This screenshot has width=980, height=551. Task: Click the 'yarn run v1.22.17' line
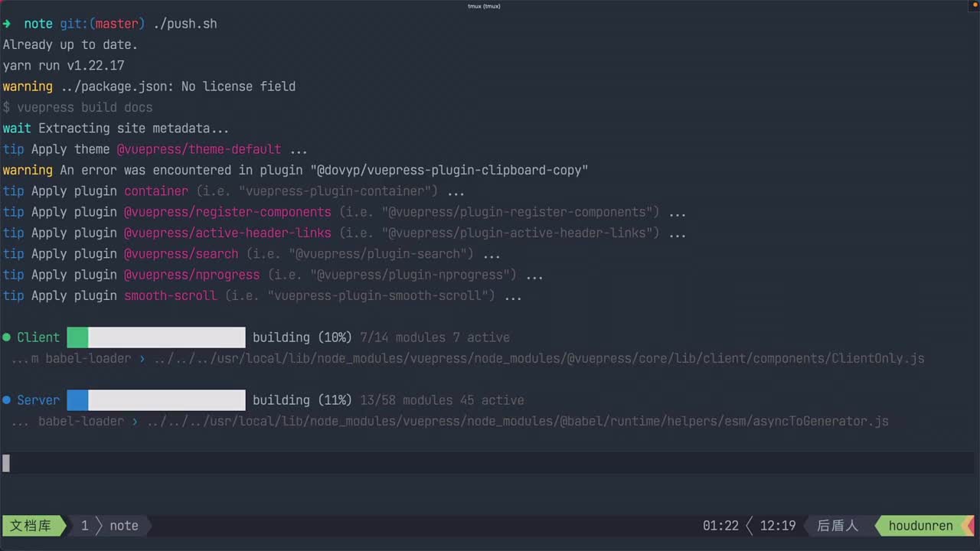click(x=64, y=66)
